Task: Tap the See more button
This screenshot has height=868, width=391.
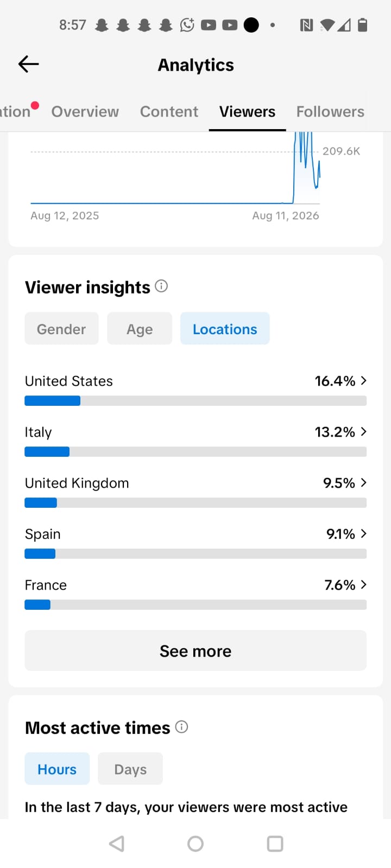Action: point(195,650)
